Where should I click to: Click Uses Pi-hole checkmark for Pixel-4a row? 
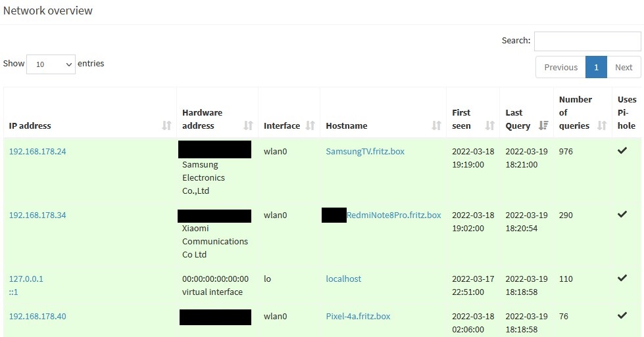(622, 315)
